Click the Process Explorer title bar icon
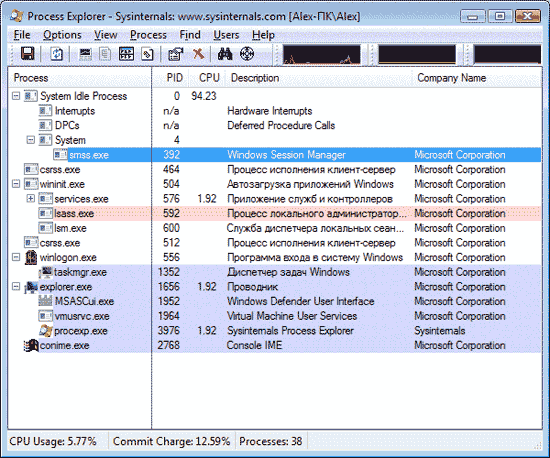 pyautogui.click(x=17, y=16)
